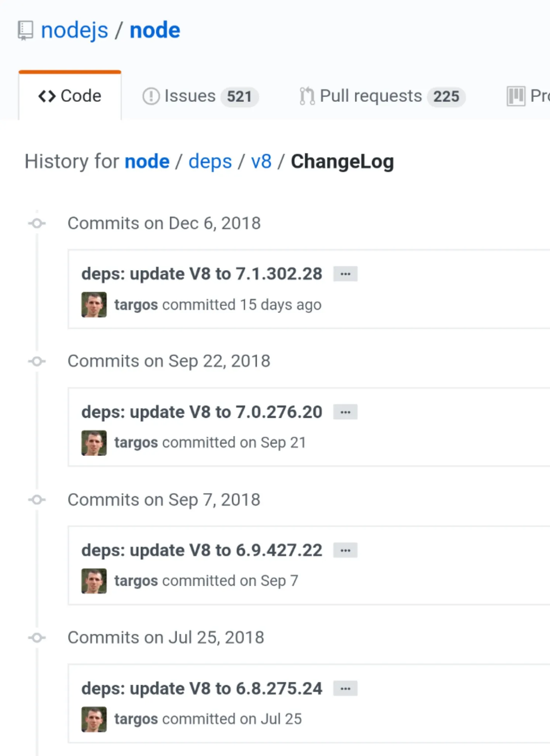Click the Issues circle icon

[x=151, y=96]
